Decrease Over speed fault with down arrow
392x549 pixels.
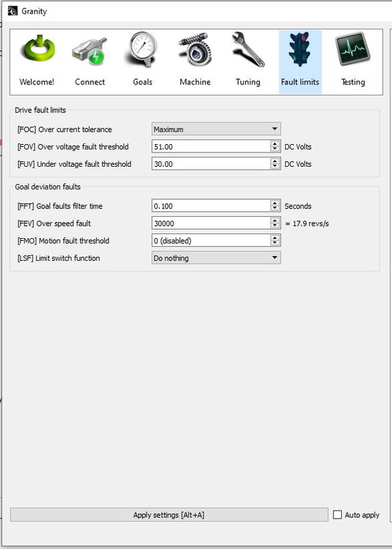click(x=275, y=226)
